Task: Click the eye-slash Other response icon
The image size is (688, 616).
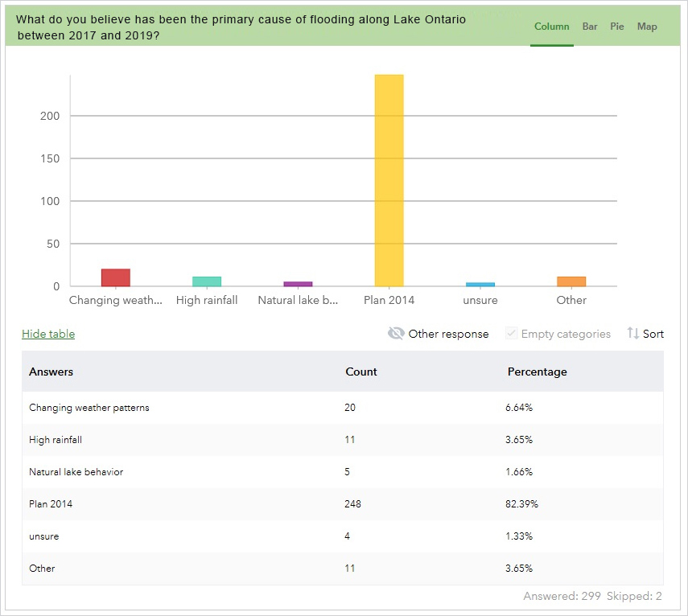Action: pos(396,334)
